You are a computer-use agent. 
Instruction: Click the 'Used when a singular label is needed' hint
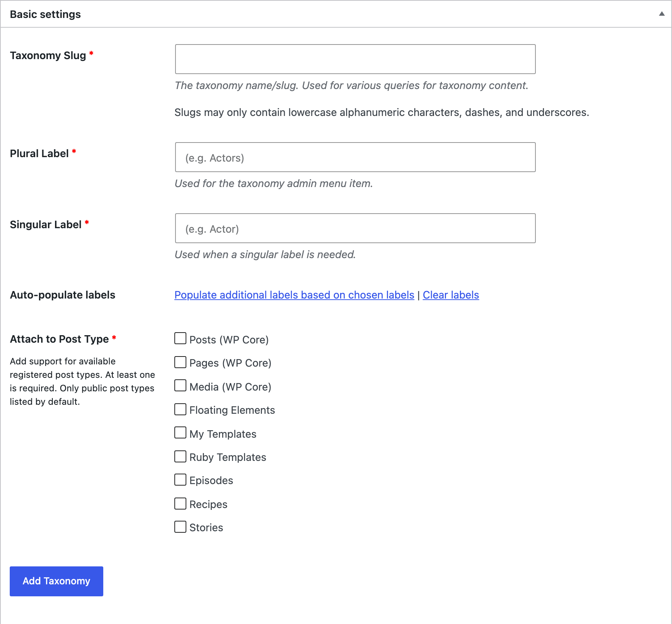pyautogui.click(x=265, y=255)
